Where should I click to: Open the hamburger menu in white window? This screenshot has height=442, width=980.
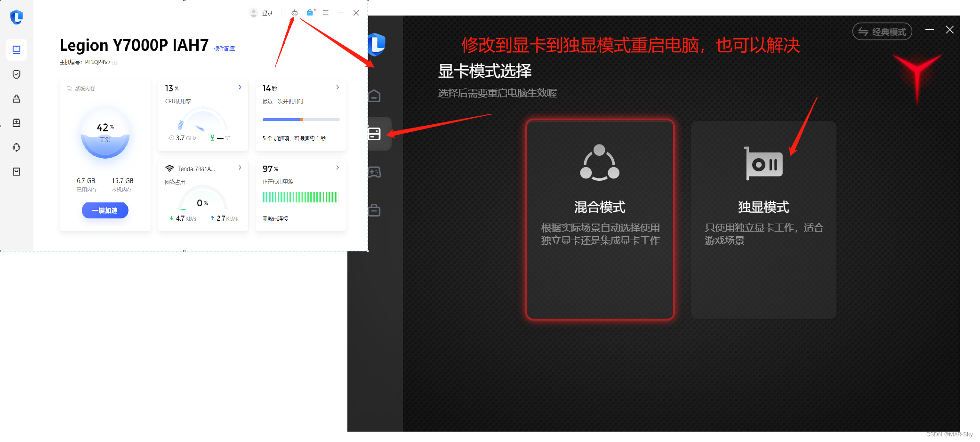(326, 13)
